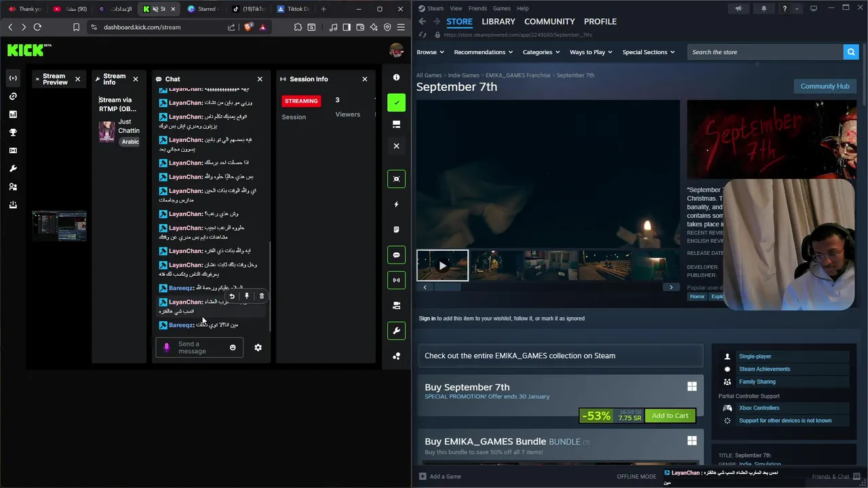Close the Stream info panel
The width and height of the screenshot is (868, 488).
coord(136,79)
